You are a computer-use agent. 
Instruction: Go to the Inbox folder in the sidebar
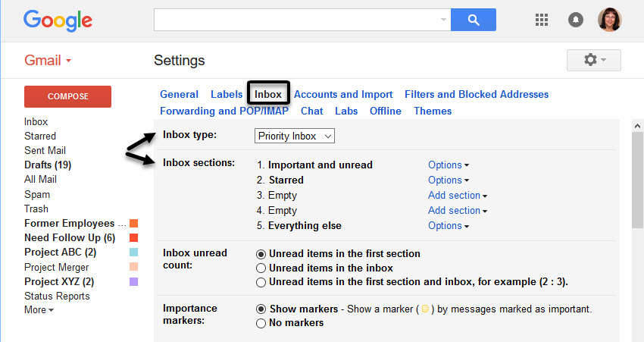tap(36, 121)
